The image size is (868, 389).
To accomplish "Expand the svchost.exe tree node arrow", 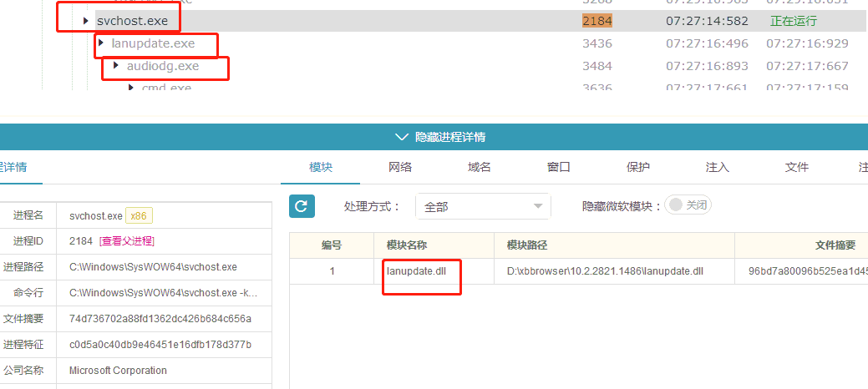I will (x=86, y=21).
